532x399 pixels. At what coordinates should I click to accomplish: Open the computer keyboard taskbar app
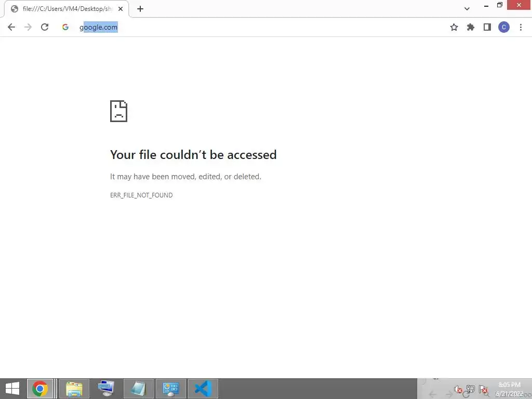pyautogui.click(x=106, y=389)
